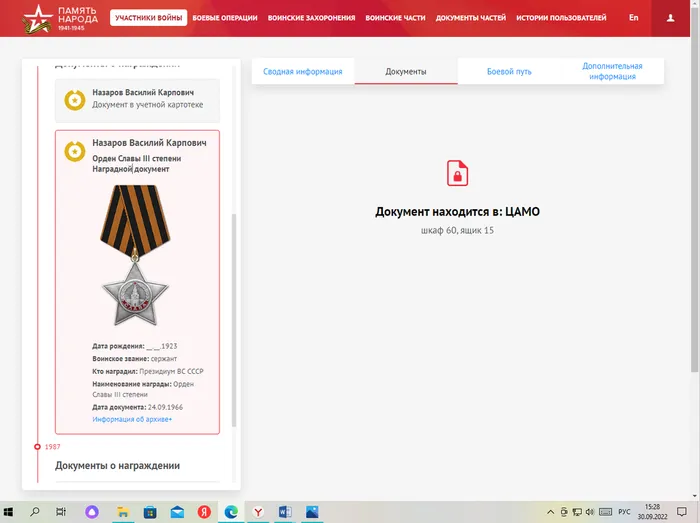
Task: Expand the Информация об архиве+ link
Action: tap(132, 419)
